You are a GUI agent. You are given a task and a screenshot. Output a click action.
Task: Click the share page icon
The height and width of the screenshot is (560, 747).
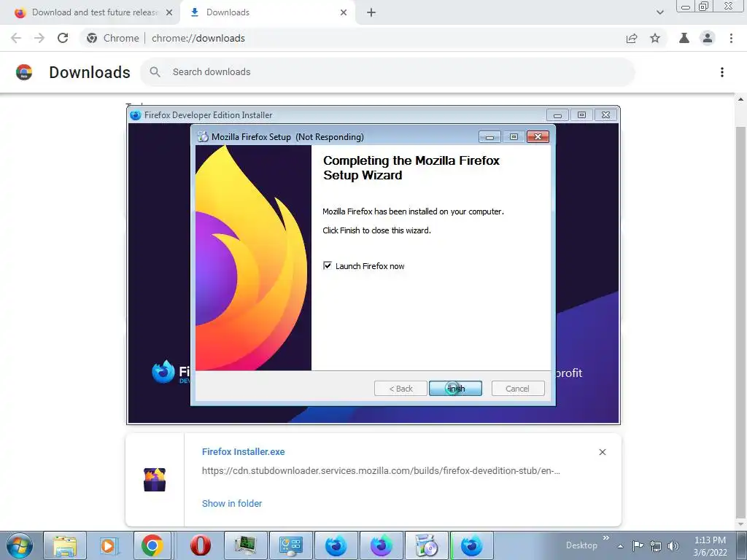click(x=632, y=38)
